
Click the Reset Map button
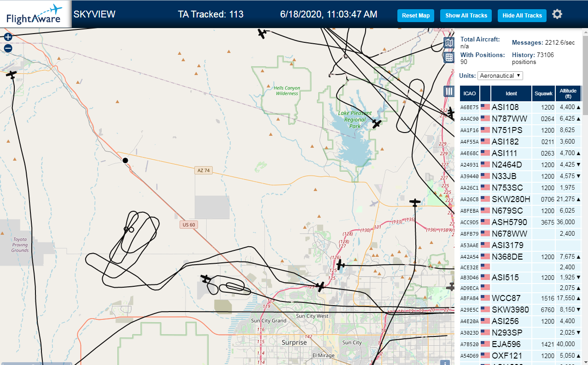pyautogui.click(x=416, y=16)
